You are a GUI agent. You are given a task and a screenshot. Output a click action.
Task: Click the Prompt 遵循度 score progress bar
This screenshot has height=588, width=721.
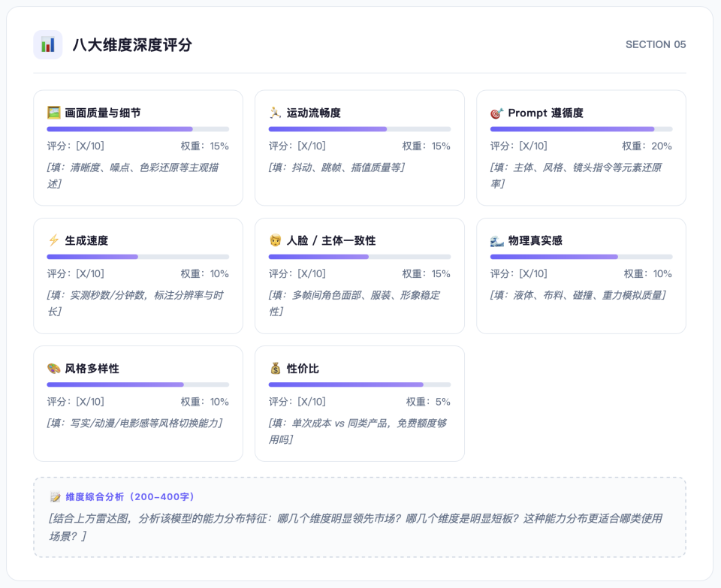(581, 129)
